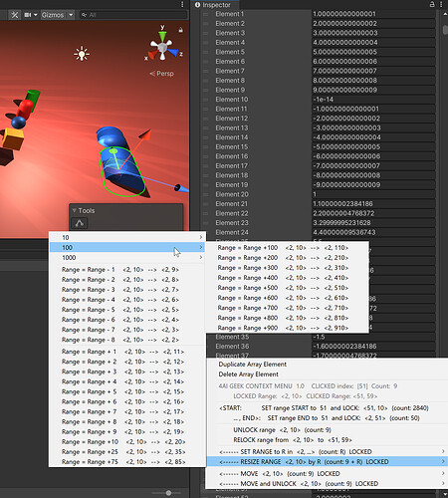This screenshot has width=448, height=498.
Task: Adjust the bottom zoom slider handle
Action: [168, 493]
